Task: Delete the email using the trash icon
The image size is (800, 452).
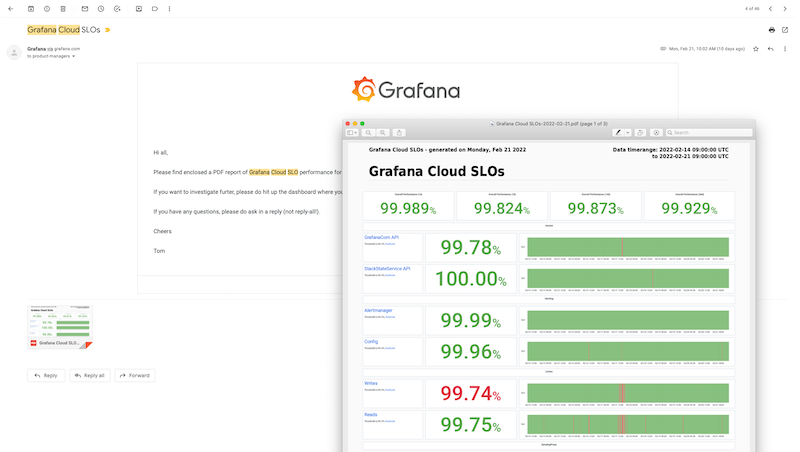Action: 63,8
